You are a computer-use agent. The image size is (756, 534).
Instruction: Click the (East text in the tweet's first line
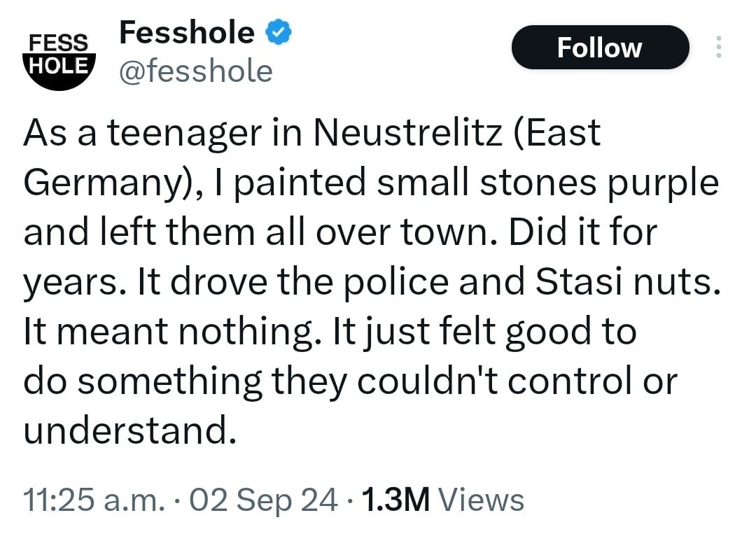pyautogui.click(x=557, y=133)
